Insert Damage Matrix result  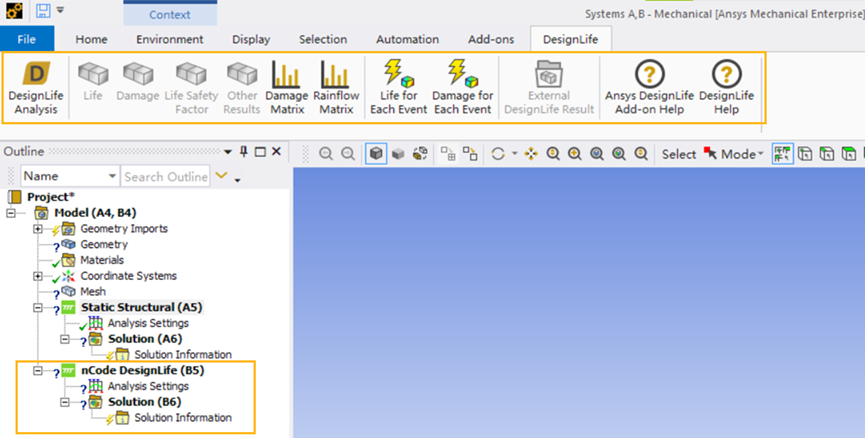(287, 87)
